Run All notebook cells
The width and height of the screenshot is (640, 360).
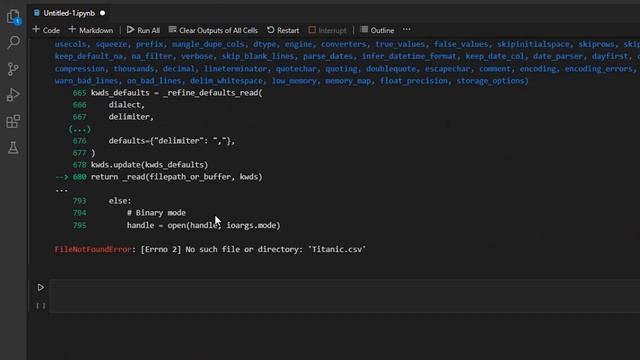coord(143,30)
